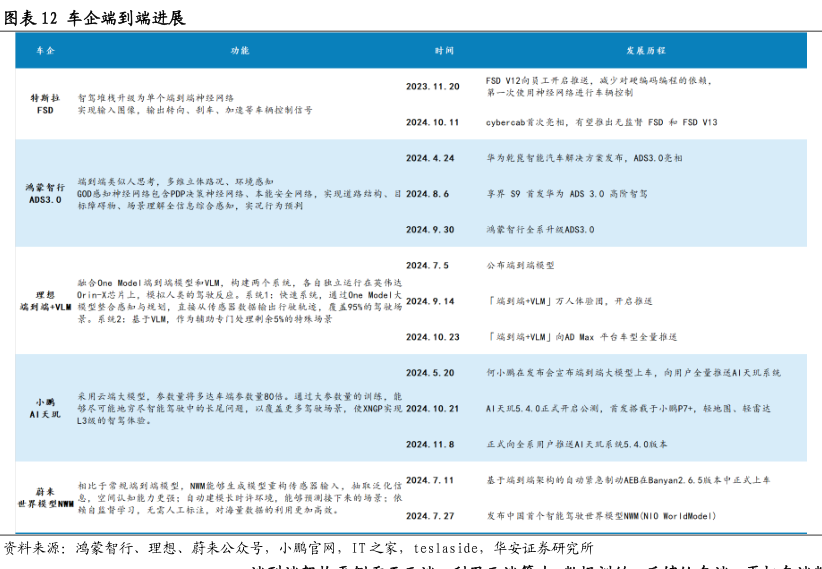Click the date 2024.4.24

coord(431,158)
